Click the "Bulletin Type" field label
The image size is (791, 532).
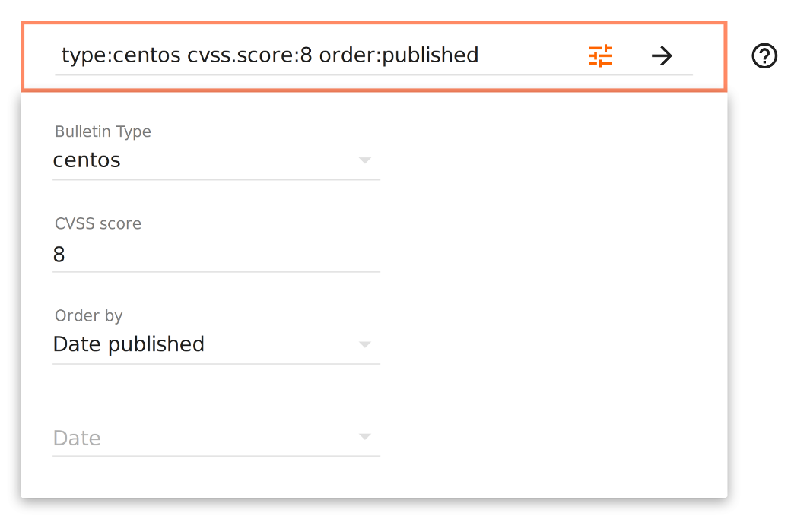pos(103,131)
